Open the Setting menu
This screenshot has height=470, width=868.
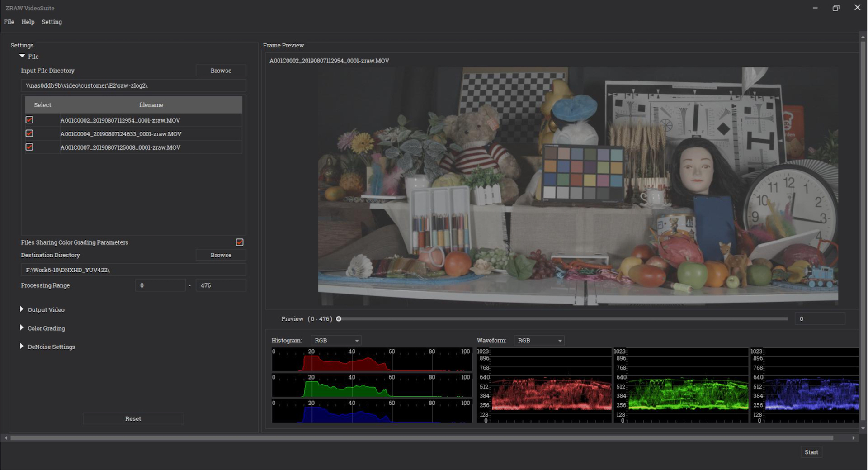pos(52,22)
